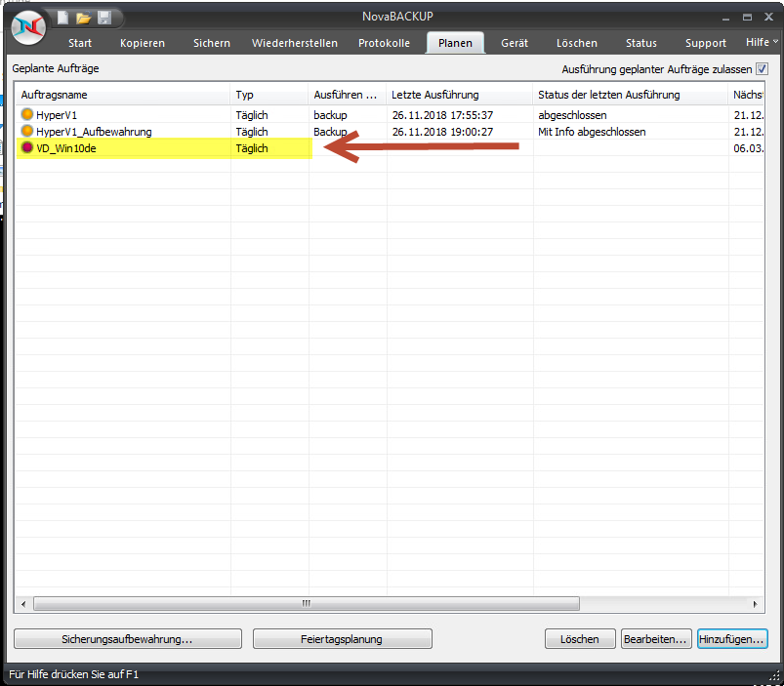Click the orange status icon of HyperV1

pos(27,114)
